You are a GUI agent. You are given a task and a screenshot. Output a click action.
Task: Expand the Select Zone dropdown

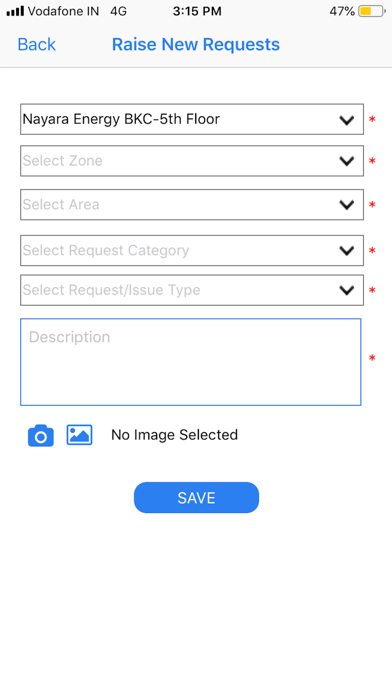[192, 161]
